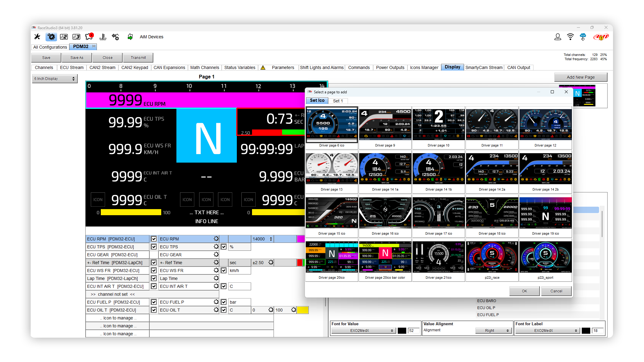Click the yellow color swatch for ECU OIL T
Screen dimensions: 644x362
click(x=303, y=310)
